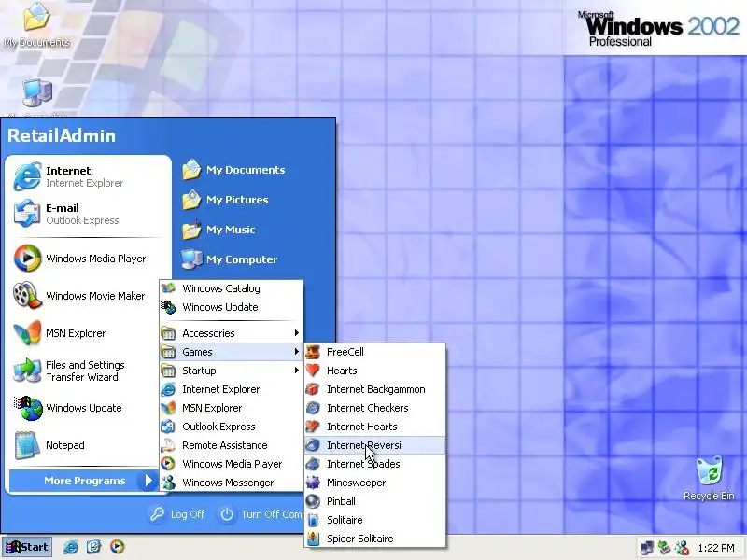Launch Media Player from Quick Launch bar
747x560 pixels.
[118, 547]
